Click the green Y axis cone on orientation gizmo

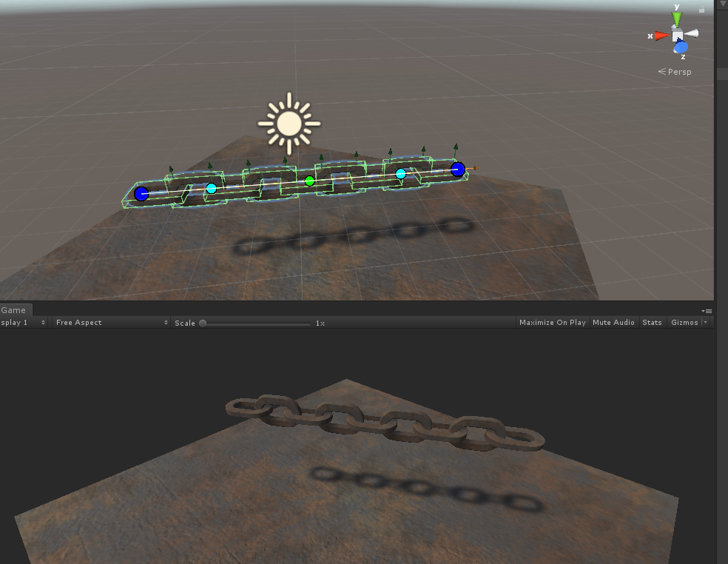point(677,19)
